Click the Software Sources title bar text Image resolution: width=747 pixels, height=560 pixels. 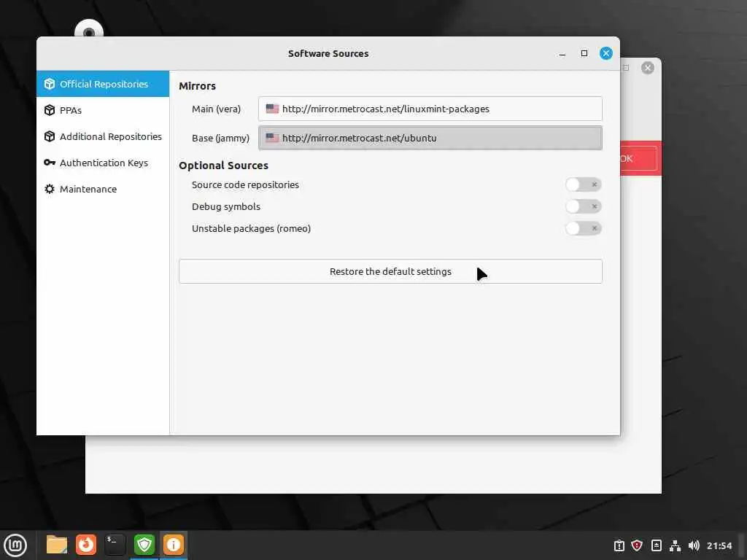pos(328,53)
